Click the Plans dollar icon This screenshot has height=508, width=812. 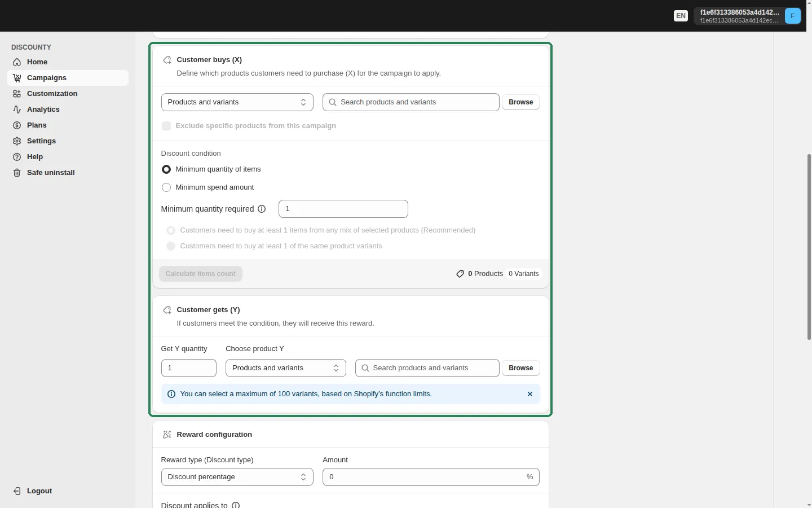pos(17,125)
